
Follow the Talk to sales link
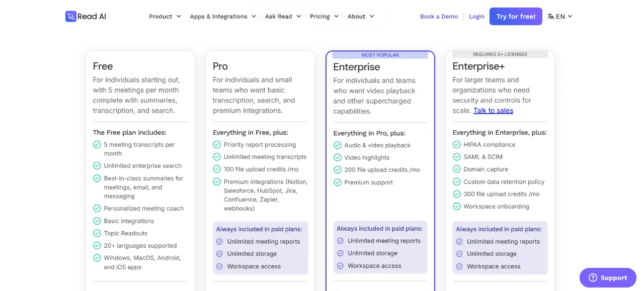click(493, 111)
